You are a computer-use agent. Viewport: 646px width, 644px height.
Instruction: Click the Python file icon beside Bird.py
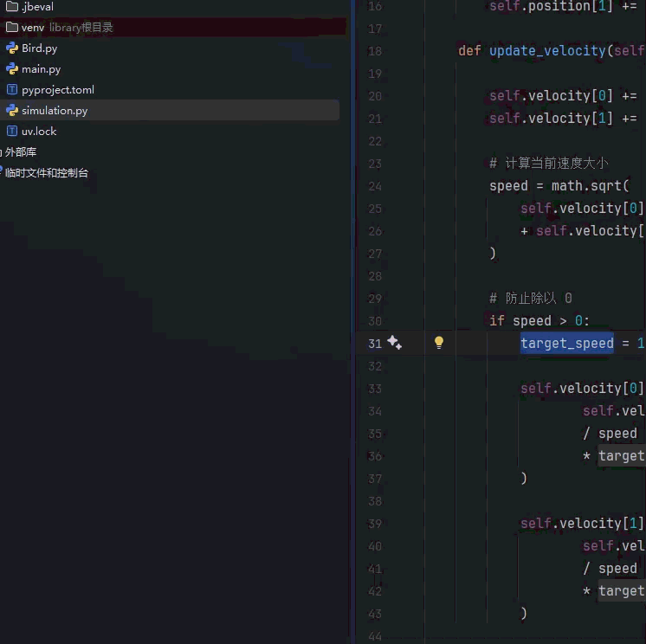(12, 48)
